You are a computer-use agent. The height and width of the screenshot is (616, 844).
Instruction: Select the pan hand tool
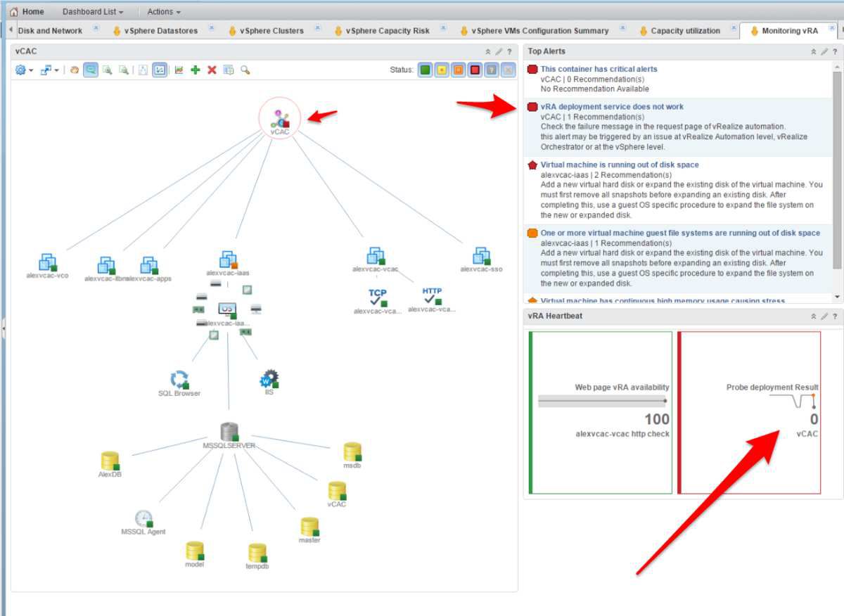pos(75,70)
